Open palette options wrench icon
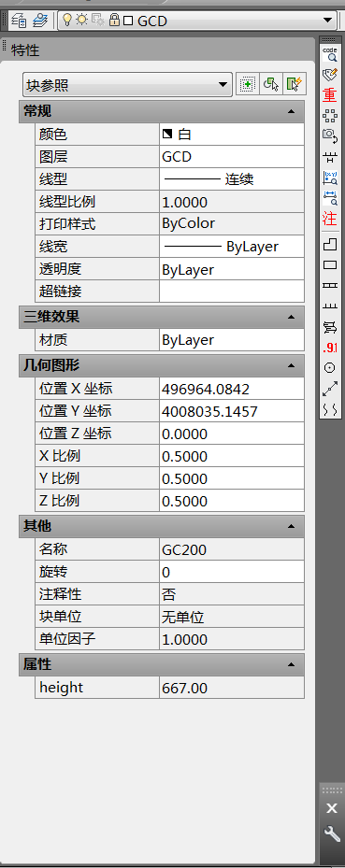Viewport: 345px width, 868px height. tap(331, 833)
